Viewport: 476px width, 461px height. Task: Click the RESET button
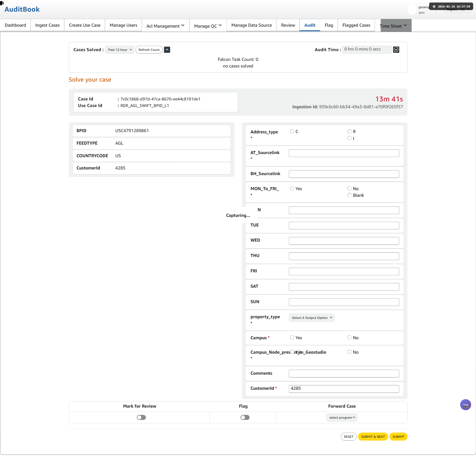point(349,437)
